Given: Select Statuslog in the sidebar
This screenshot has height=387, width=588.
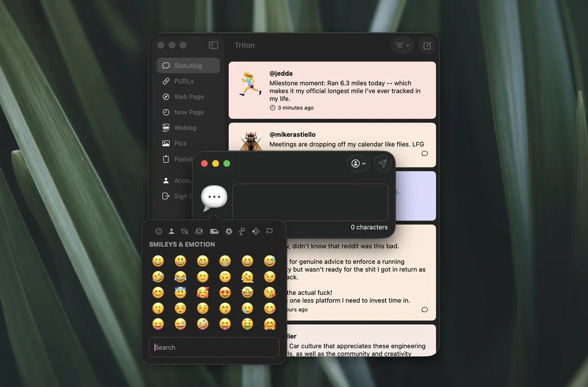Looking at the screenshot, I should click(x=188, y=66).
